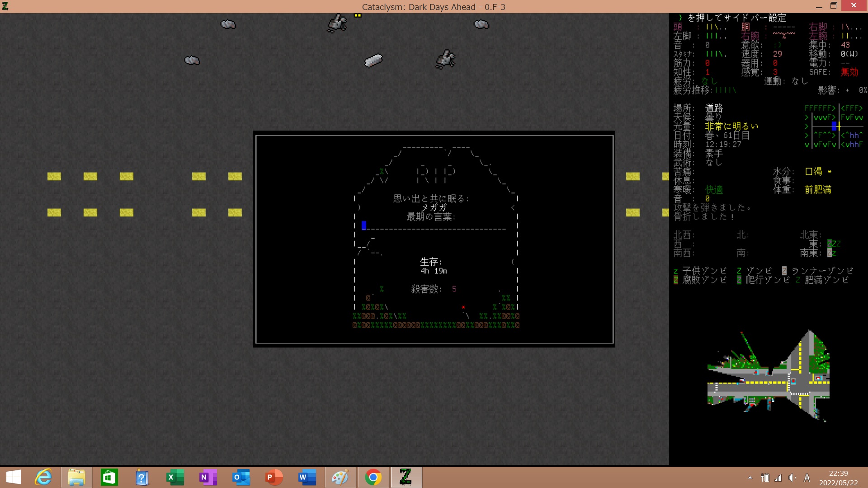
Task: Click the blue player marker on overmap grid
Action: coord(834,126)
